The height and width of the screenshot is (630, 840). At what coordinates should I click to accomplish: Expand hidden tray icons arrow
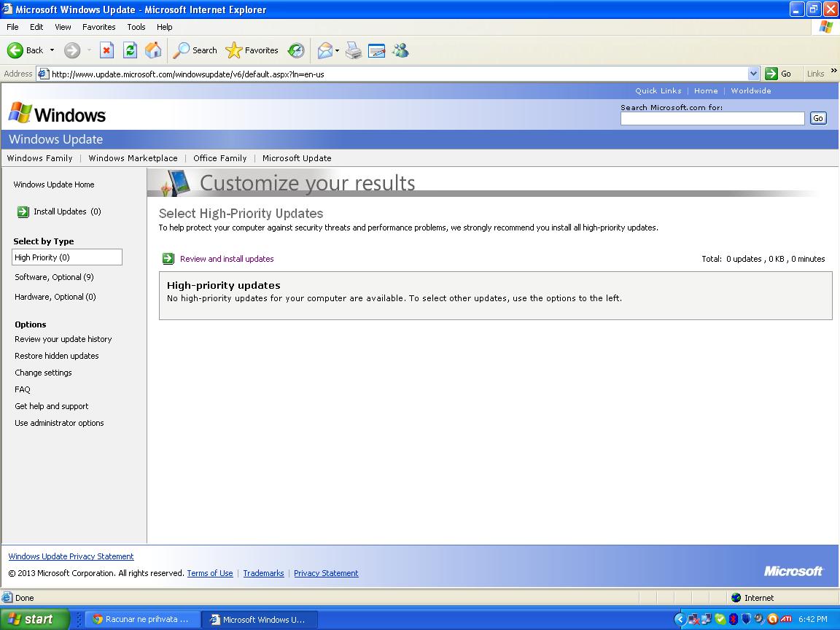680,619
